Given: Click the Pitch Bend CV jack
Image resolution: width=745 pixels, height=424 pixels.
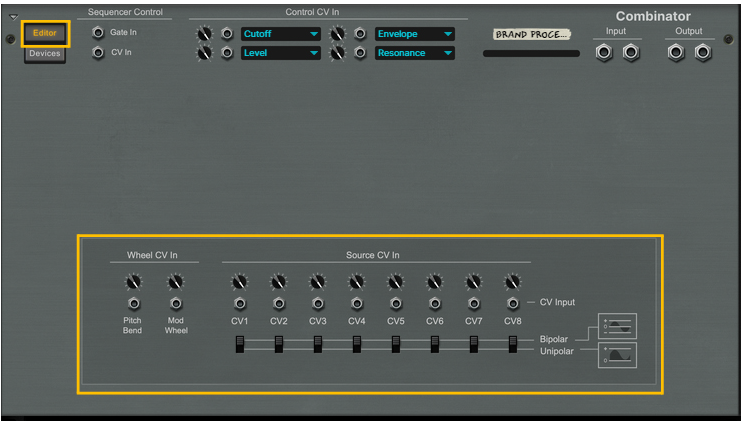Looking at the screenshot, I should [x=134, y=303].
